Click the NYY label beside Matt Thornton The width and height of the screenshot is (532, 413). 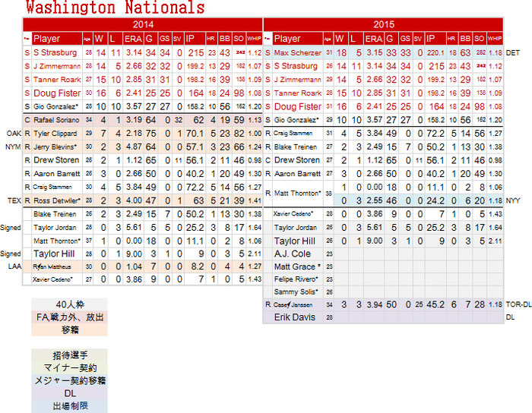(513, 200)
